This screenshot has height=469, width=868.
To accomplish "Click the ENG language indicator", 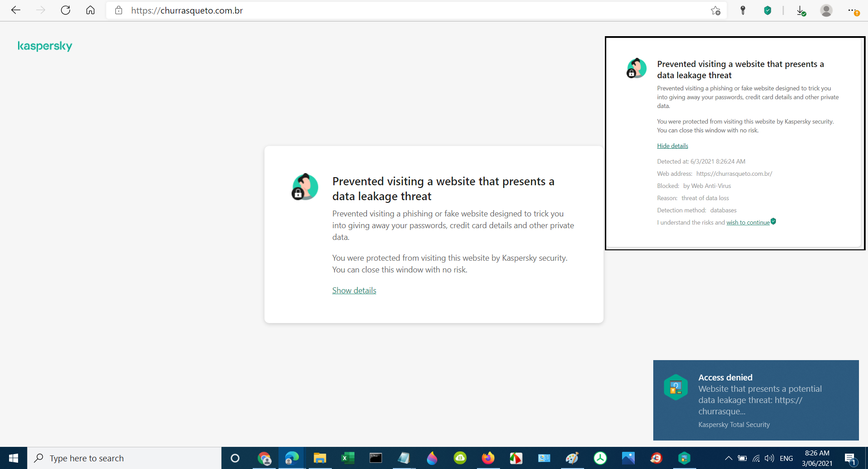I will tap(786, 458).
